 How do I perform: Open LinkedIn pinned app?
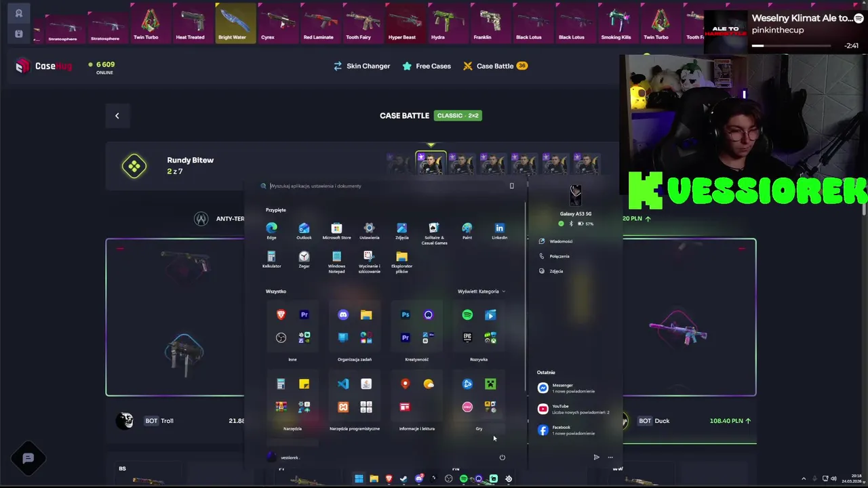coord(499,230)
